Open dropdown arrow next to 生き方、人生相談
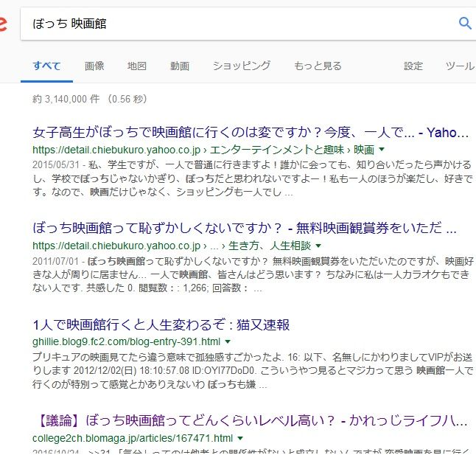Image resolution: width=476 pixels, height=455 pixels. (318, 246)
